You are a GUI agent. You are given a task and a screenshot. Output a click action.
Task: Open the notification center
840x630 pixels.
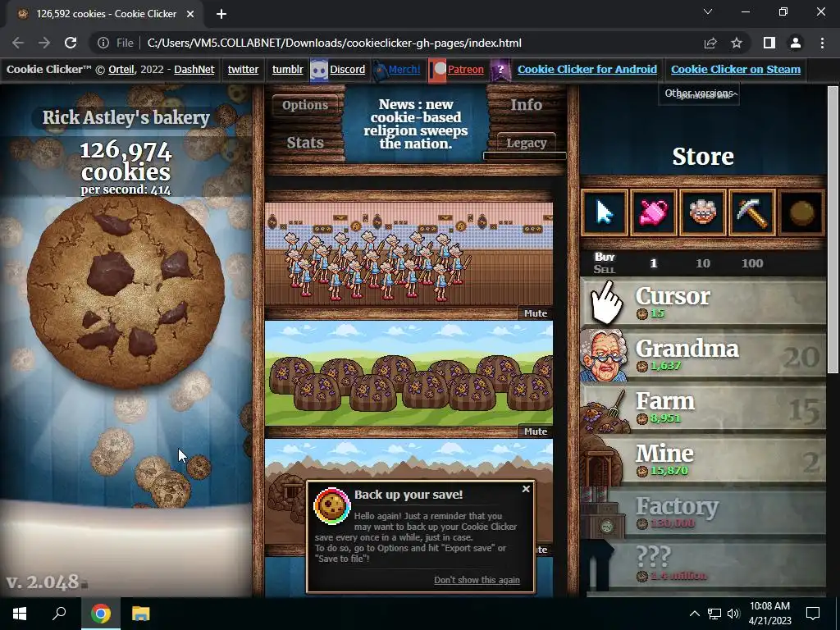point(813,614)
